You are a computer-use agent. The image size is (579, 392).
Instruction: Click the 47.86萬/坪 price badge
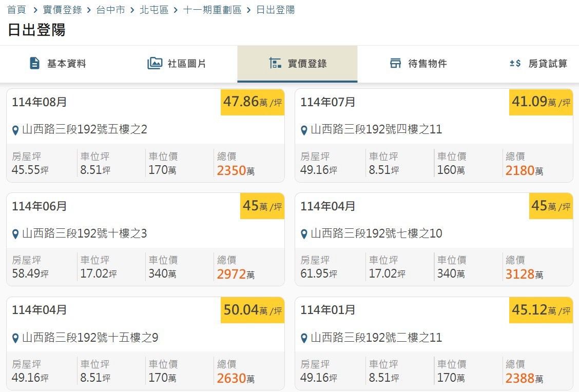coord(253,102)
